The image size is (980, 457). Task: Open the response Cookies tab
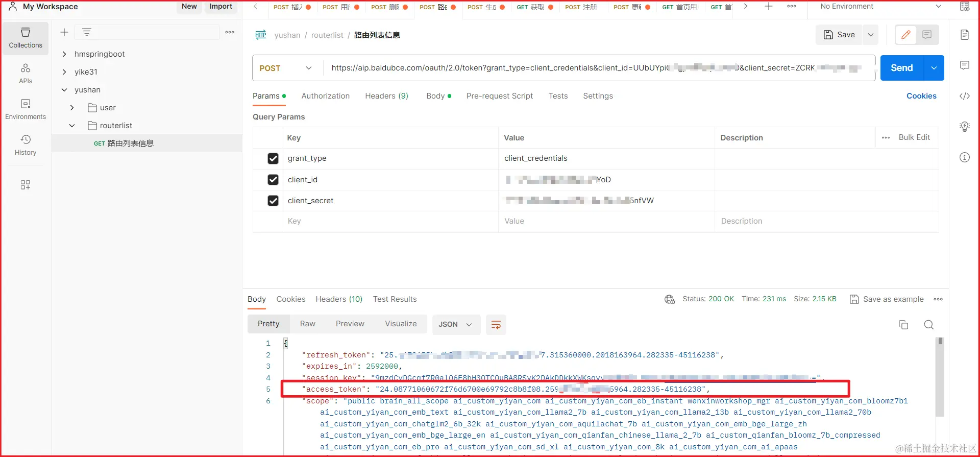pyautogui.click(x=291, y=299)
